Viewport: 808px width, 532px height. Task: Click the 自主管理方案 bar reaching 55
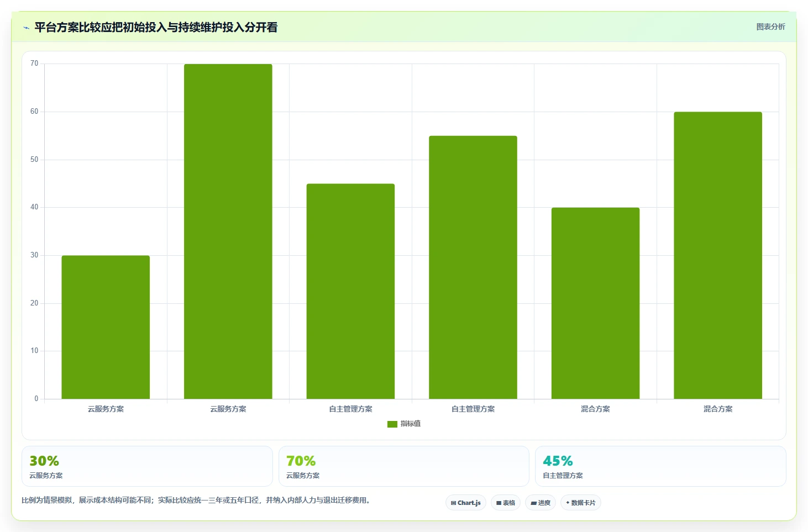(x=473, y=267)
